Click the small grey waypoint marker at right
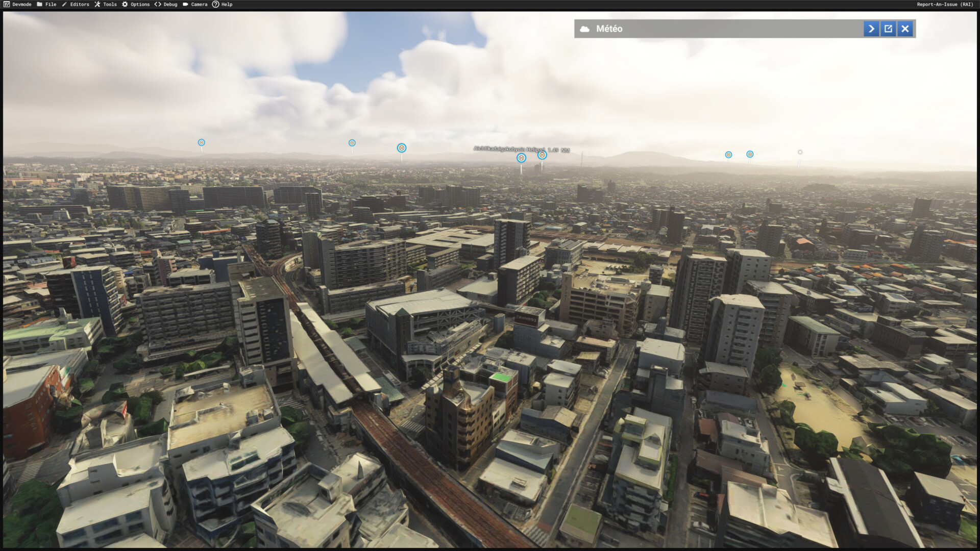The height and width of the screenshot is (551, 980). pyautogui.click(x=800, y=152)
